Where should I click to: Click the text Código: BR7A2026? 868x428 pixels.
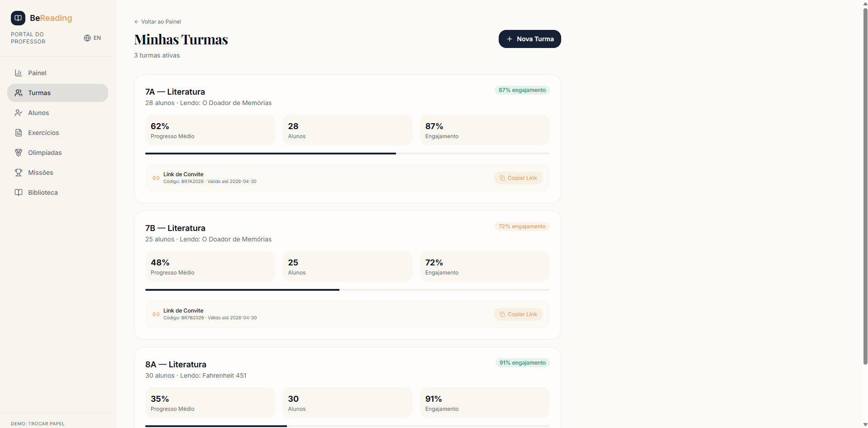[183, 182]
